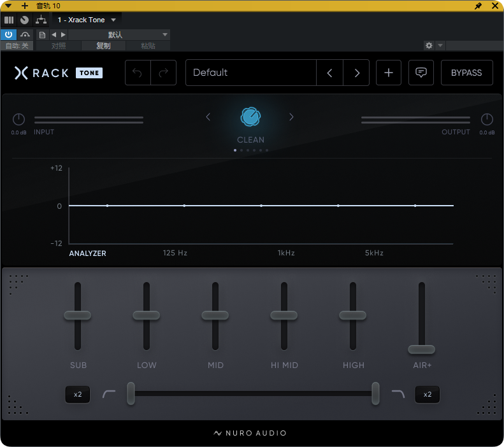504x447 pixels.
Task: Select the first mode dot indicator
Action: tap(235, 150)
